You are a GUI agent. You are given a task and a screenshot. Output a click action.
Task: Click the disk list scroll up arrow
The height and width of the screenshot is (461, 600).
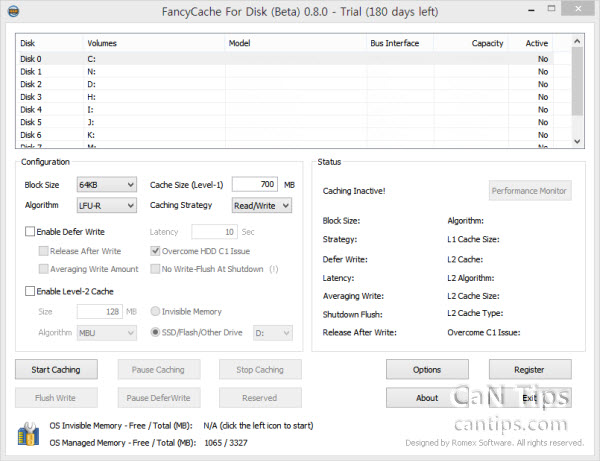coord(577,41)
